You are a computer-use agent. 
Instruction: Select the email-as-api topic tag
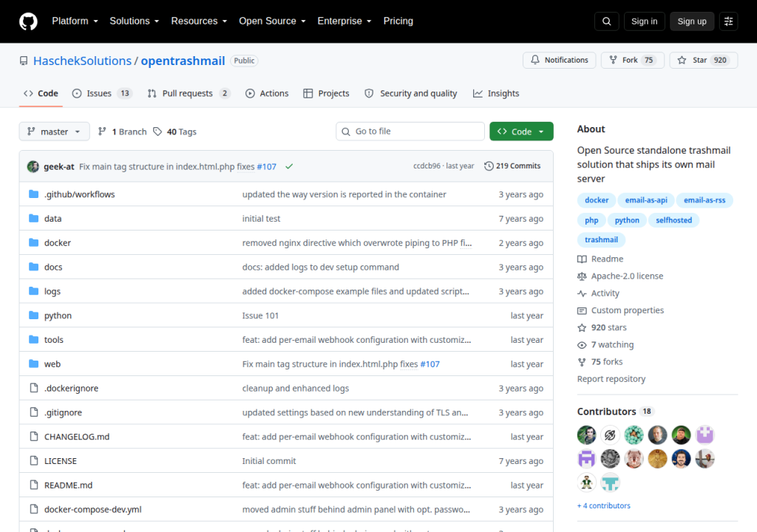click(x=646, y=199)
